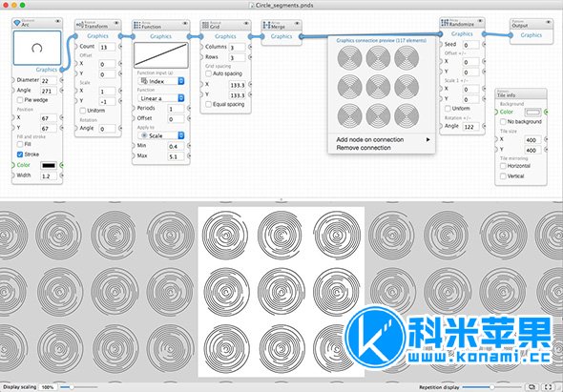Click the Tile info background color swatch
563x392 pixels.
coord(532,113)
